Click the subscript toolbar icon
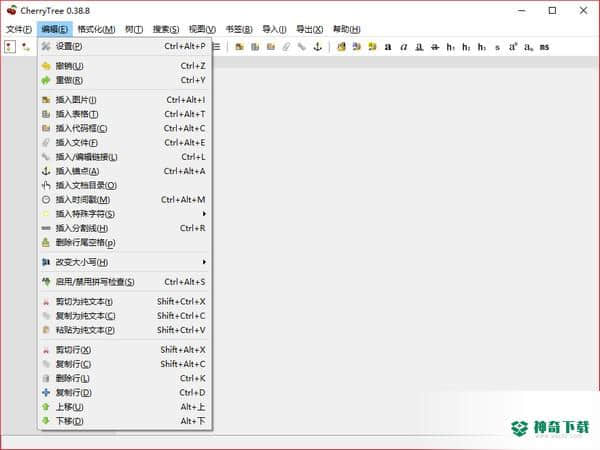This screenshot has width=600, height=450. pos(529,47)
